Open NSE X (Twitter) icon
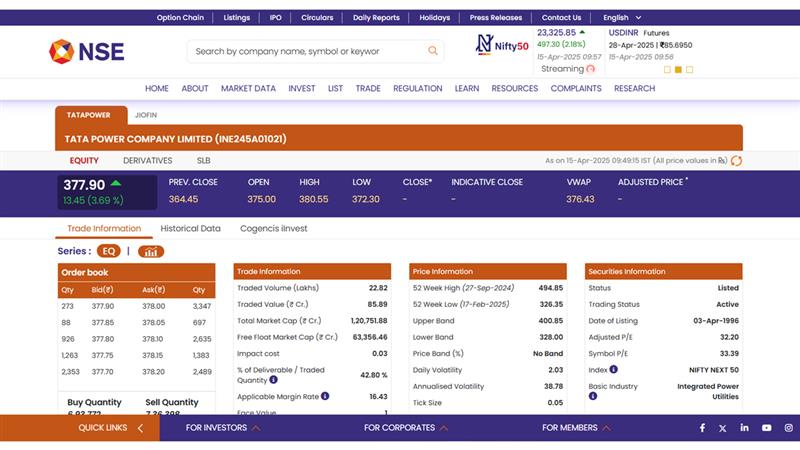 tap(722, 428)
